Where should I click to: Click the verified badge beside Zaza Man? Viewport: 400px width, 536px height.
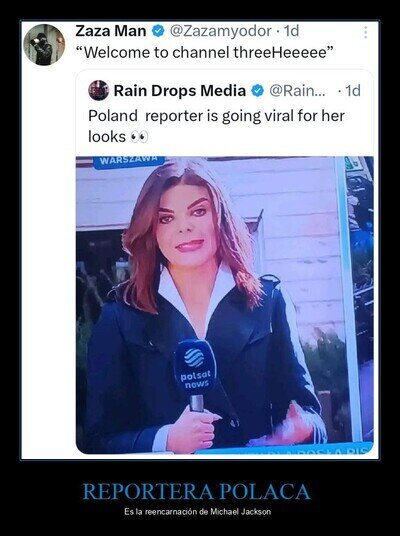(158, 31)
